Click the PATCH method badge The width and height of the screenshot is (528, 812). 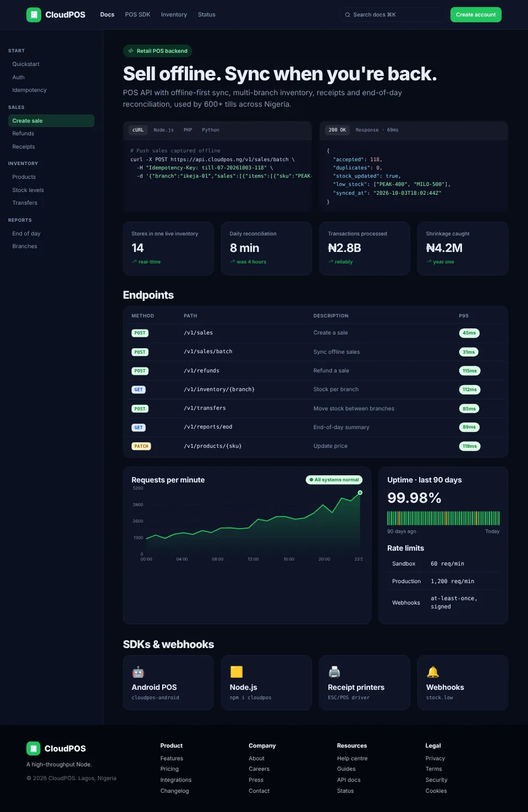click(x=141, y=446)
